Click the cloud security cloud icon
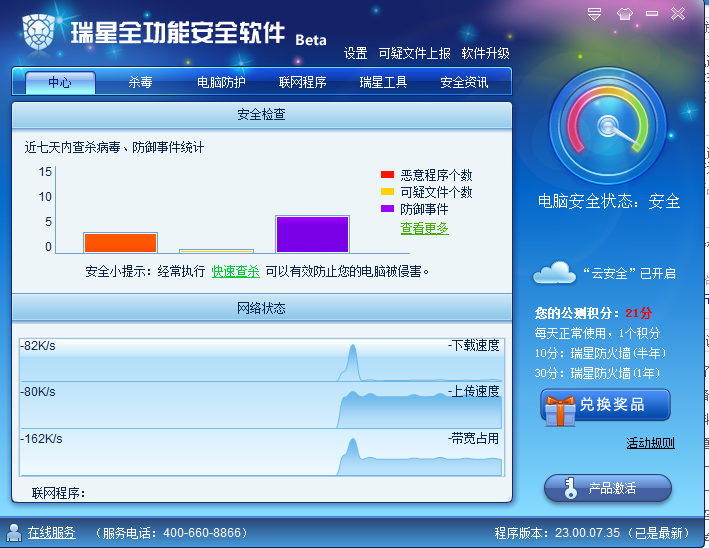Screen dimensions: 709x548 coord(554,273)
